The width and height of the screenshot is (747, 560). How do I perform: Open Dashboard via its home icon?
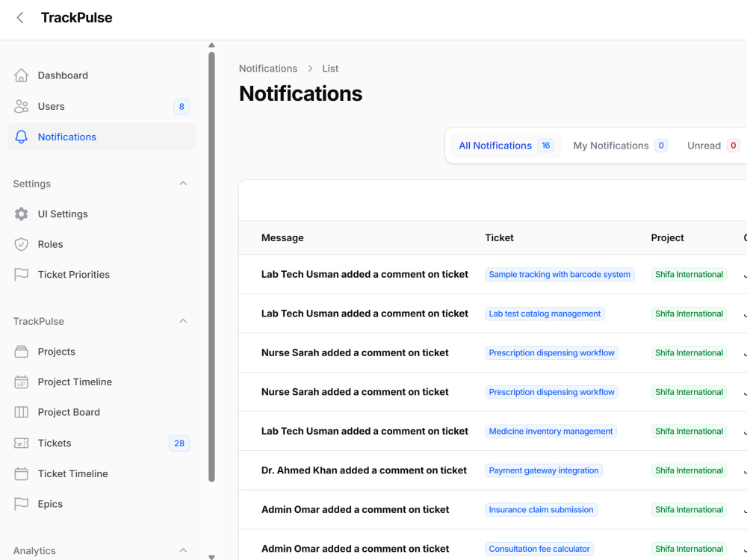(x=21, y=75)
